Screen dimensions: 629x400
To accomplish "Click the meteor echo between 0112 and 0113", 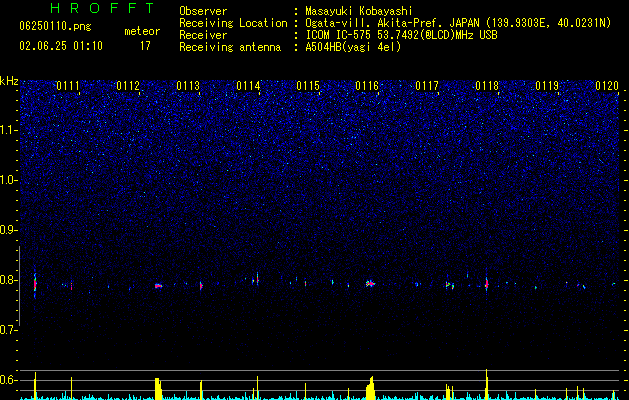I will click(158, 286).
